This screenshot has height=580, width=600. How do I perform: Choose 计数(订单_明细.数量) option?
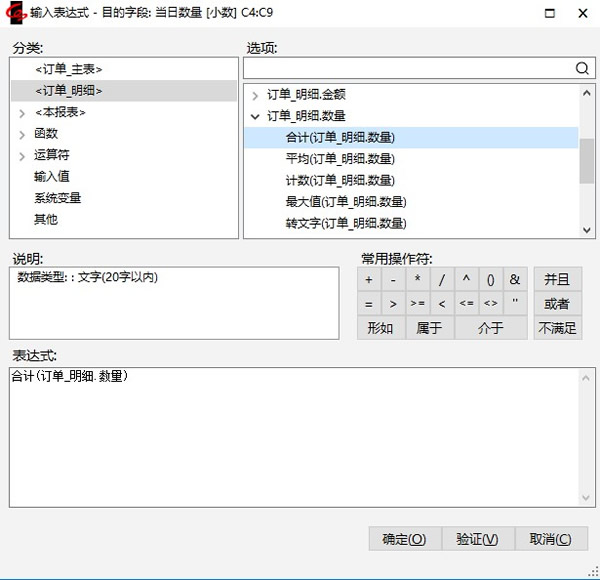(340, 180)
